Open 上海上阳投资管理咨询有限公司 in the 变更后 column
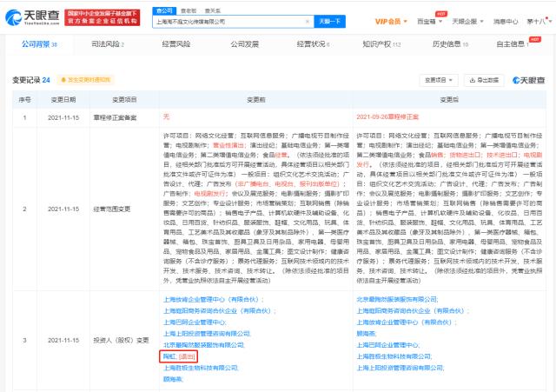The height and width of the screenshot is (392, 556). 400,368
